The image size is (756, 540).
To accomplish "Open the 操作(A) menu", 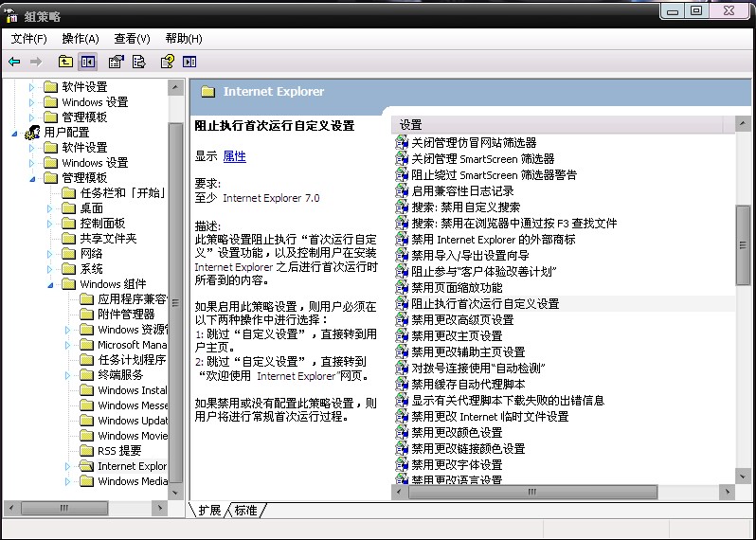I will coord(81,39).
